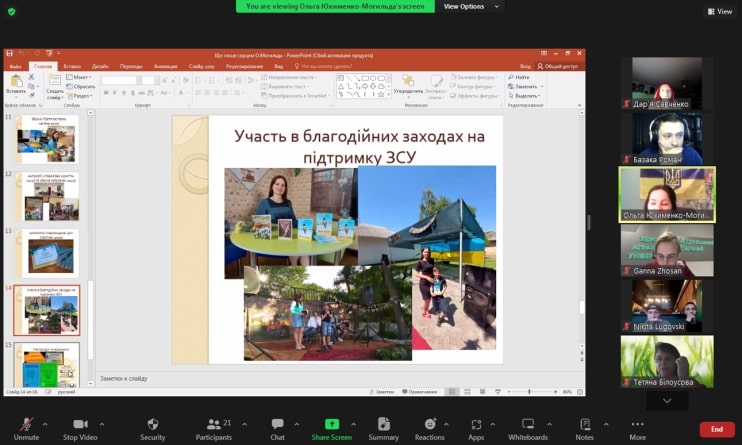Viewport: 742px width, 445px height.
Task: Select slide 15 thumbnail
Action: 46,364
